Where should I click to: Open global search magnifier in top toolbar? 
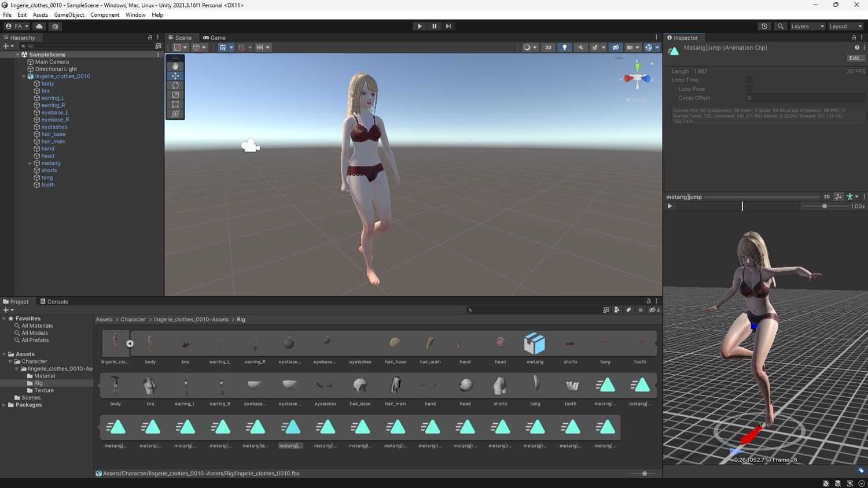(781, 26)
